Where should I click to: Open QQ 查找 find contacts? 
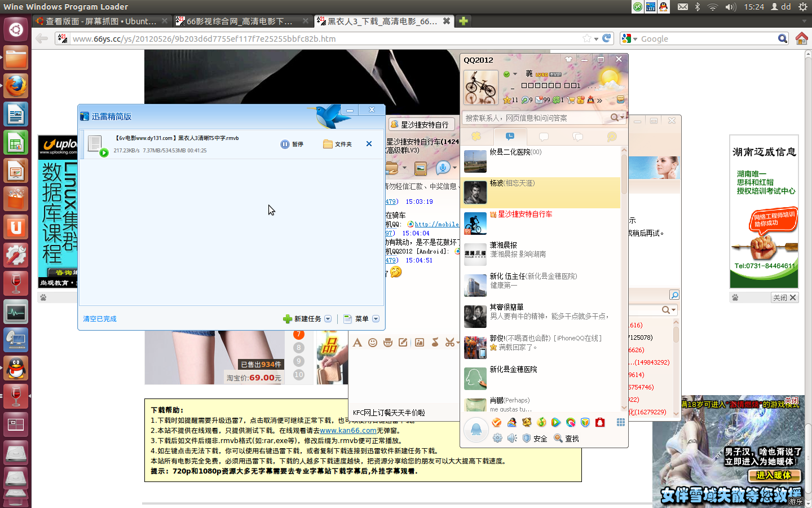tap(566, 438)
